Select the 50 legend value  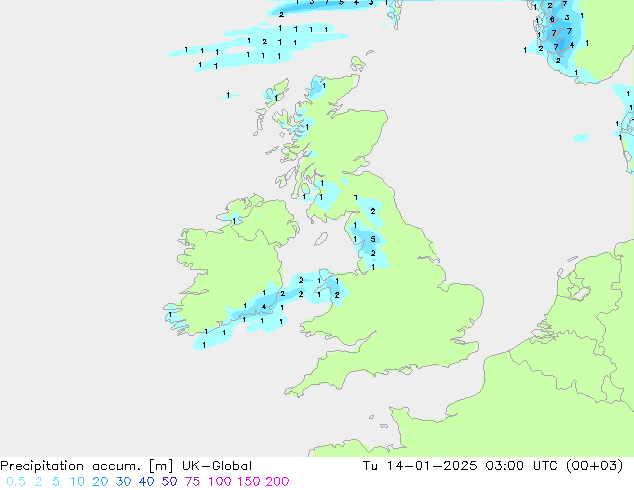(x=169, y=482)
